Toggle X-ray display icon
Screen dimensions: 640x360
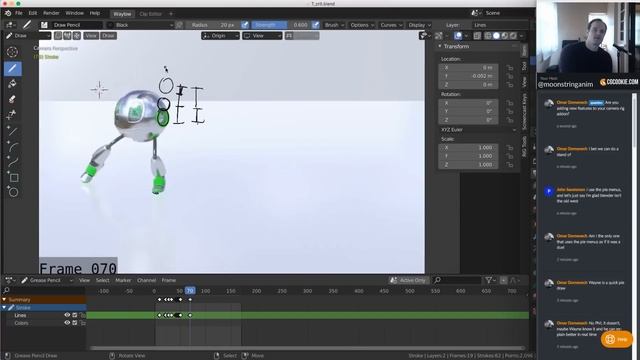(477, 36)
